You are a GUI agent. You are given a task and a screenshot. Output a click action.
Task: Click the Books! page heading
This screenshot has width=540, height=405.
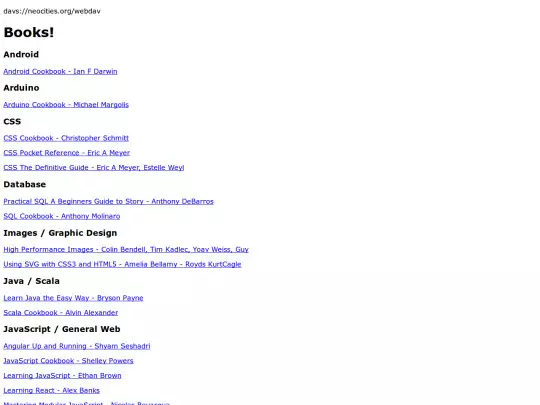(x=29, y=32)
